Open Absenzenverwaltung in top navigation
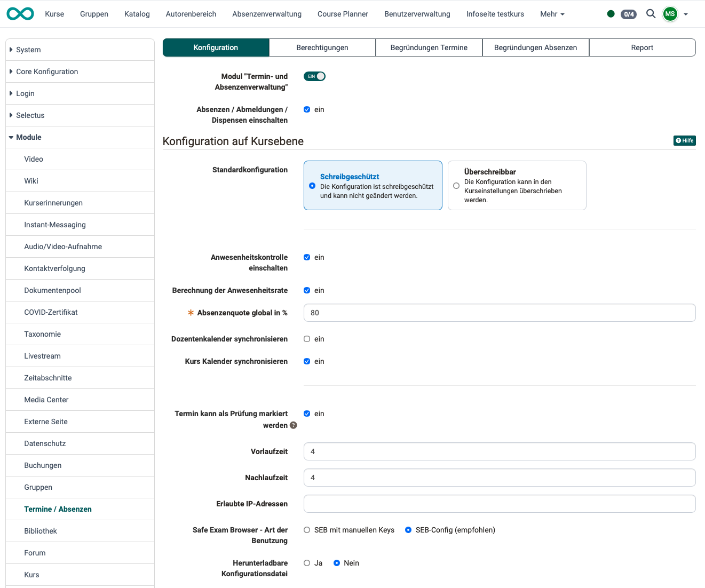 coord(267,14)
